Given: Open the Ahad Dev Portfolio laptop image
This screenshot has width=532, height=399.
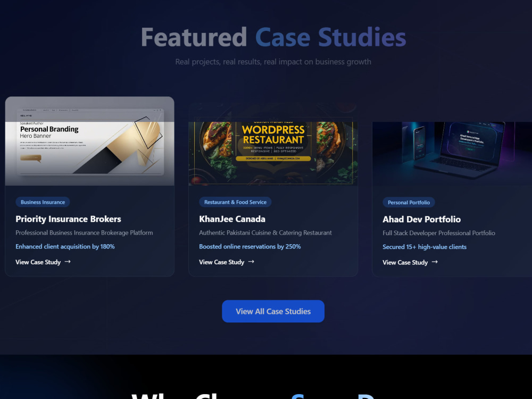Looking at the screenshot, I should [x=452, y=153].
